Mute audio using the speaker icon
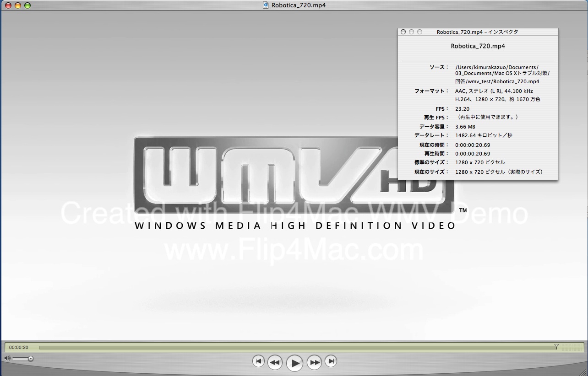 [x=7, y=359]
